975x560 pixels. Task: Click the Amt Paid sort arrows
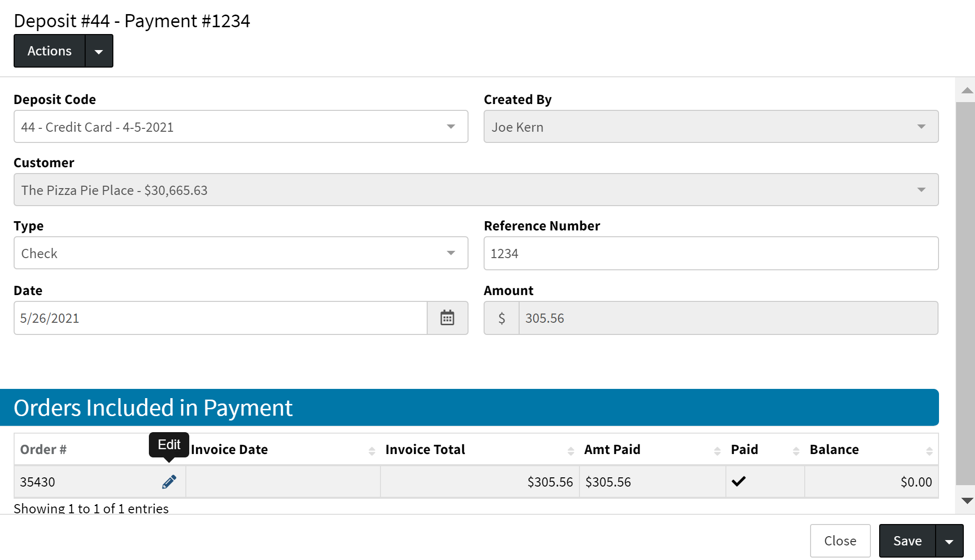(717, 451)
